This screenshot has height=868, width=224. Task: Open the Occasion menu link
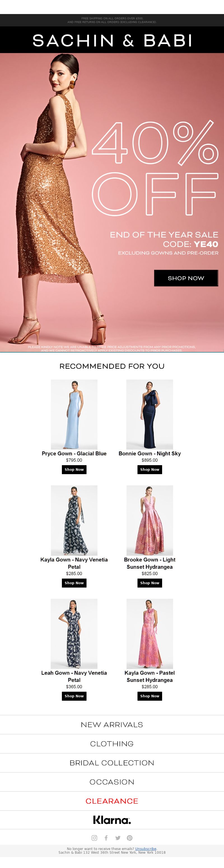(x=112, y=782)
